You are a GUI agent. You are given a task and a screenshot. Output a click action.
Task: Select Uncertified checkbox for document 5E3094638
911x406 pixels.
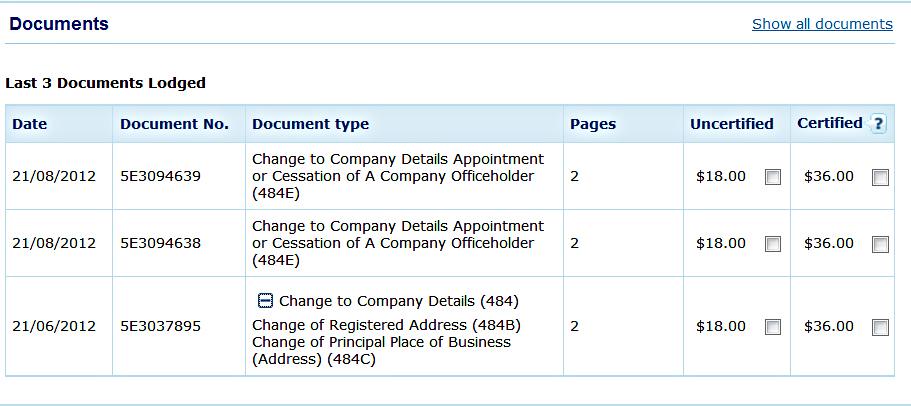(x=772, y=243)
